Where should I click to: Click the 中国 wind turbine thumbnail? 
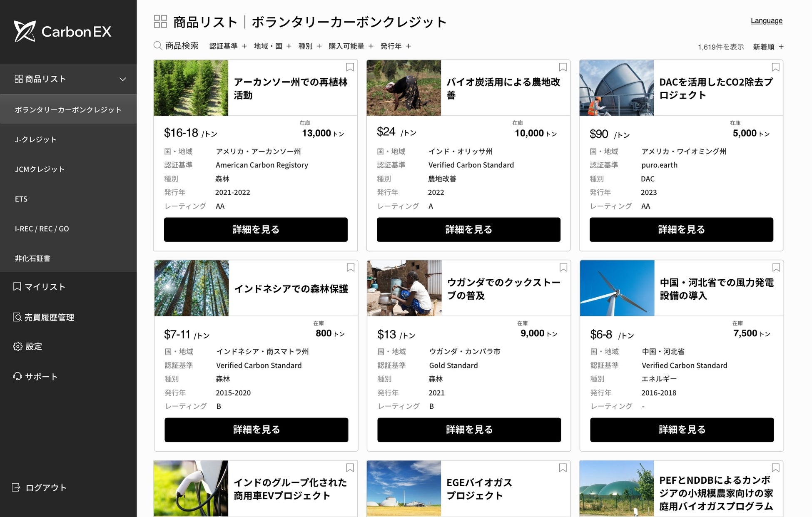(x=617, y=288)
